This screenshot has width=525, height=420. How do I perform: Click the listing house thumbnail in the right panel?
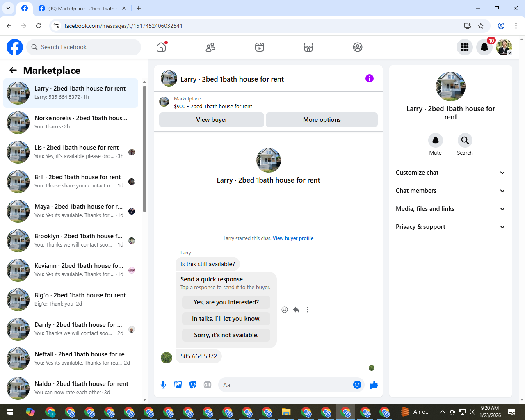pyautogui.click(x=451, y=87)
